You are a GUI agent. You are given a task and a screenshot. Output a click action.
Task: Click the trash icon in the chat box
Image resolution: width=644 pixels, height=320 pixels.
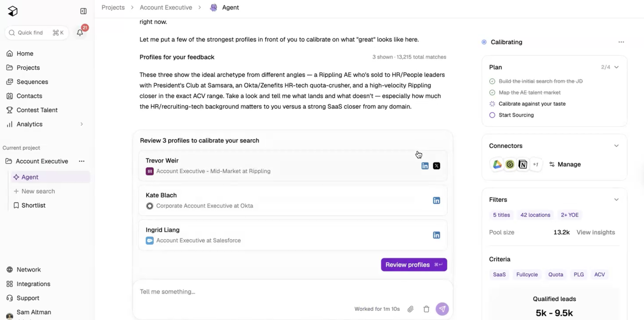click(x=426, y=309)
